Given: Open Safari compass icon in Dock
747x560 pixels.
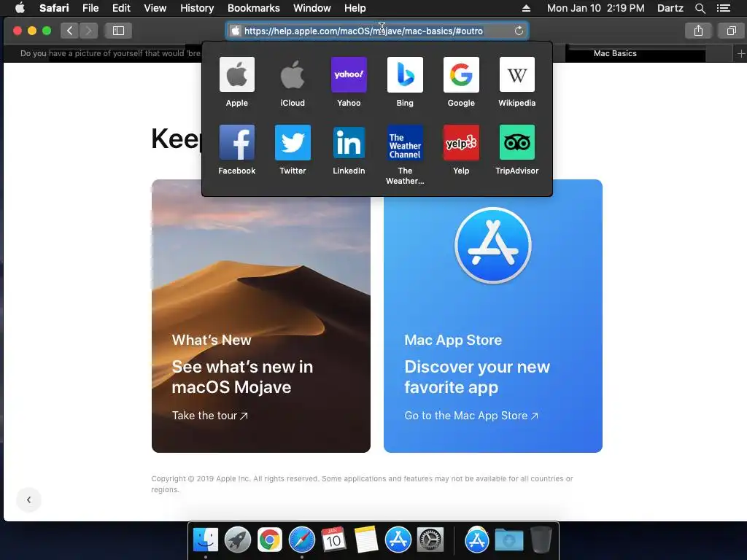Looking at the screenshot, I should (302, 540).
